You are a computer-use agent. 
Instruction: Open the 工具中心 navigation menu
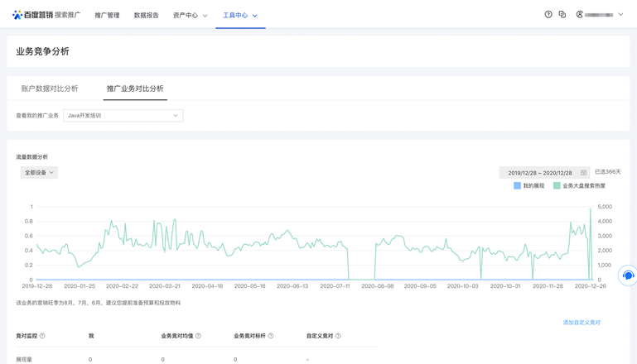click(239, 16)
